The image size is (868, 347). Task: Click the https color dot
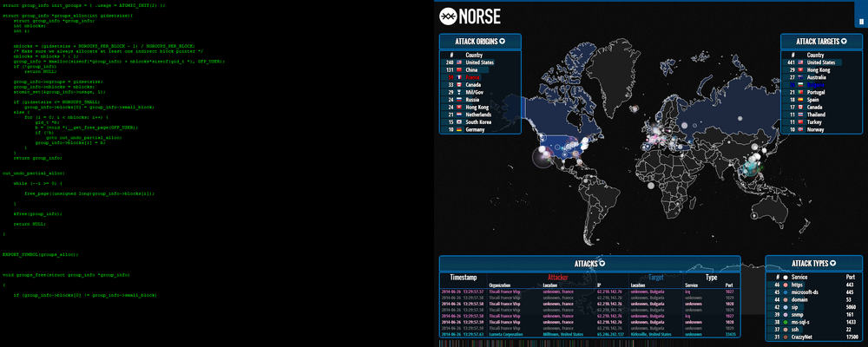pyautogui.click(x=786, y=285)
